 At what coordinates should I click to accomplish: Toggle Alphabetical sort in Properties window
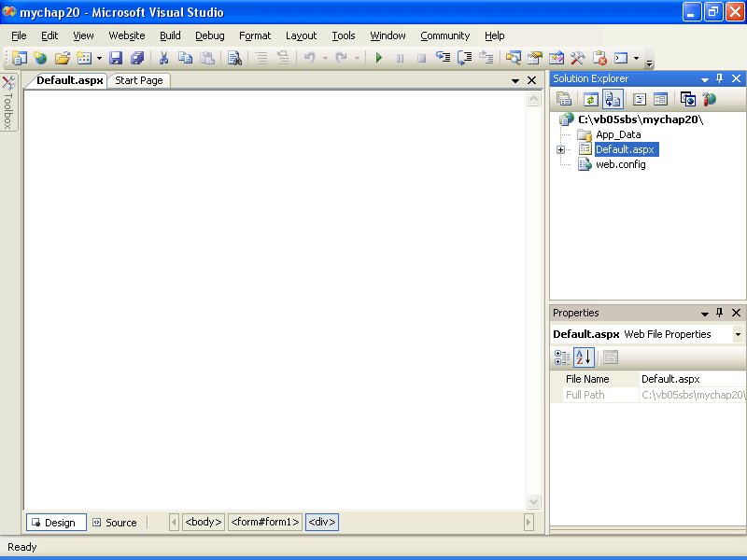584,357
